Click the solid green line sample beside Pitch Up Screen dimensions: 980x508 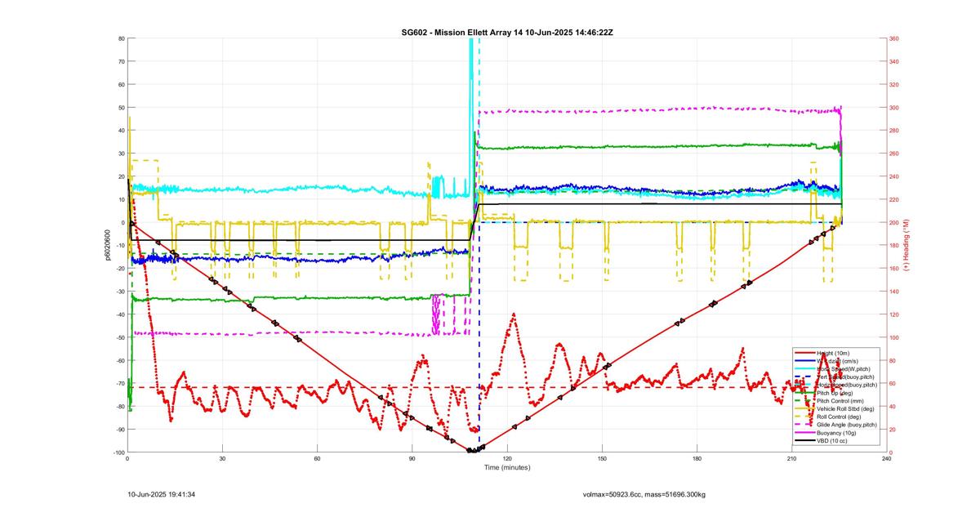pos(804,393)
